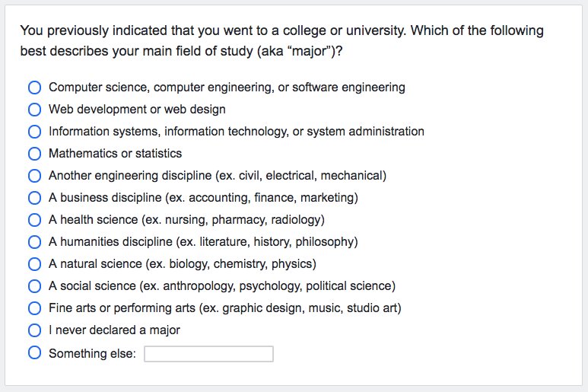
Task: Pick A humanities discipline option
Action: click(x=34, y=242)
